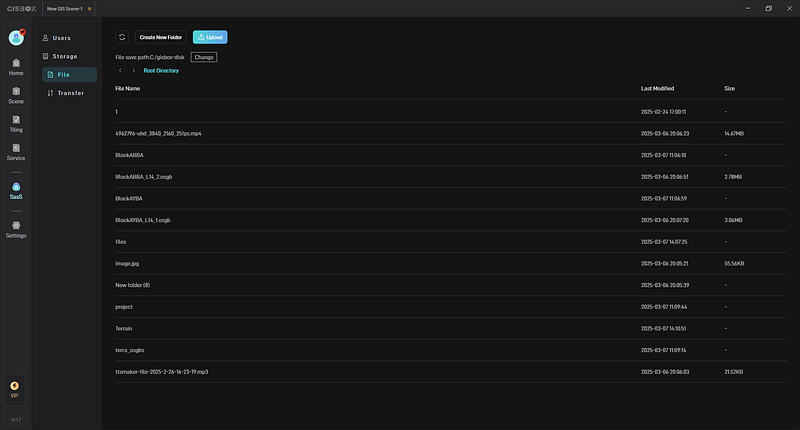Navigate forward with right arrow

pyautogui.click(x=134, y=70)
